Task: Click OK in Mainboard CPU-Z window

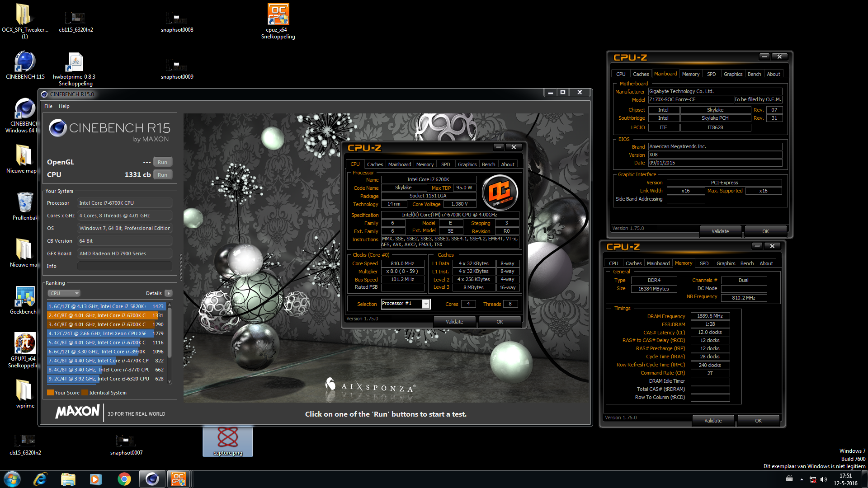Action: 765,231
